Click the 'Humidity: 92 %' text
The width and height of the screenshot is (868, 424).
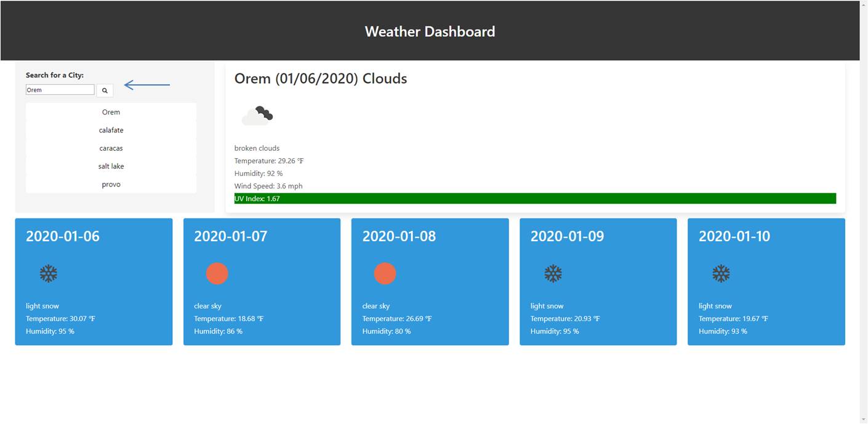pyautogui.click(x=259, y=174)
